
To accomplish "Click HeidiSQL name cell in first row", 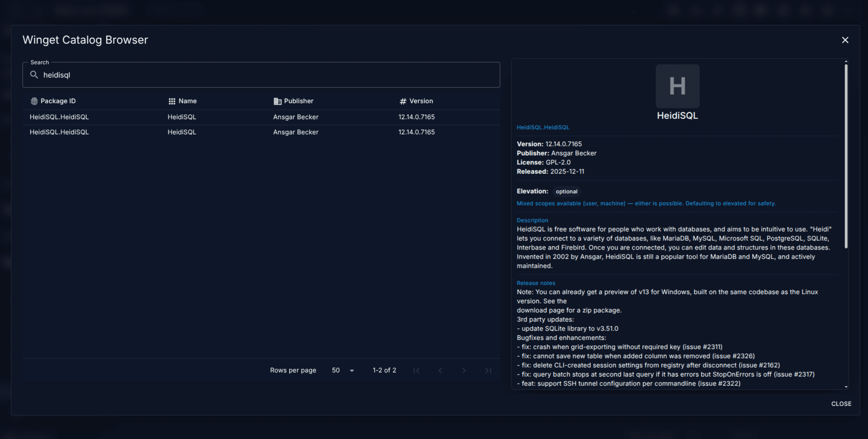I will tap(182, 117).
